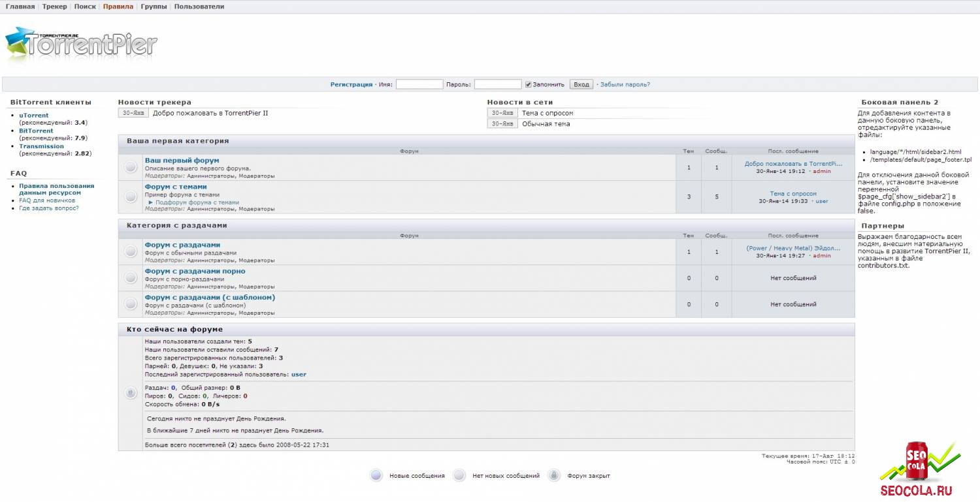
Task: Open Правила menu item
Action: click(118, 7)
